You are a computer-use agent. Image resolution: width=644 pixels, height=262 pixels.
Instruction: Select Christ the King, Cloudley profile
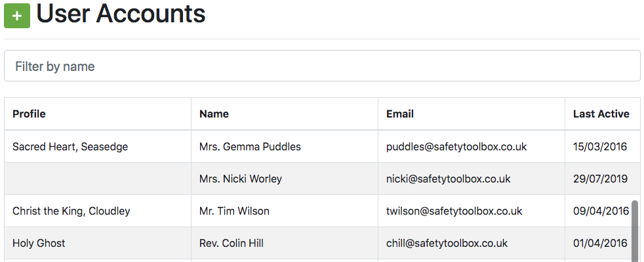[71, 211]
